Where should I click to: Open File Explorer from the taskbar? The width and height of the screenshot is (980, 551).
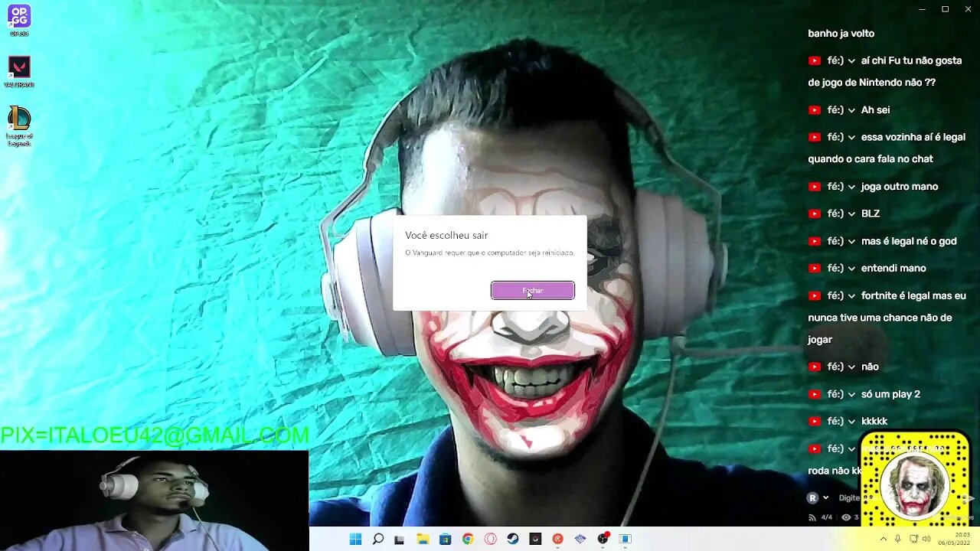pyautogui.click(x=423, y=539)
